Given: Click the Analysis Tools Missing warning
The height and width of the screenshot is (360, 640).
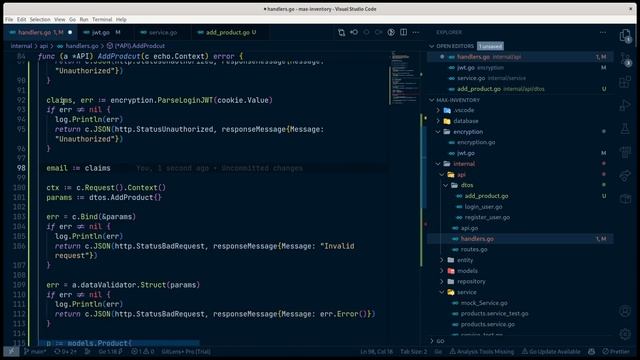Looking at the screenshot, I should (x=482, y=351).
